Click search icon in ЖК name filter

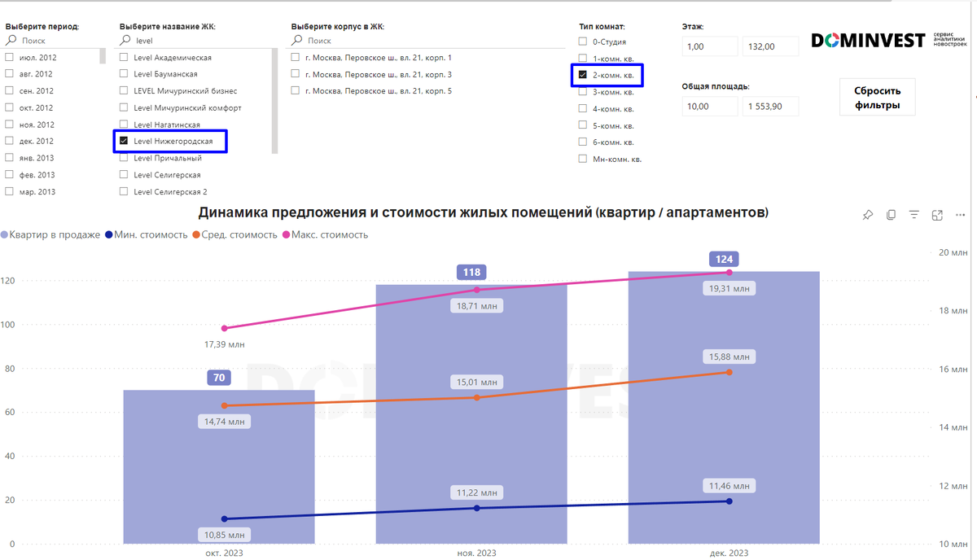click(x=125, y=40)
